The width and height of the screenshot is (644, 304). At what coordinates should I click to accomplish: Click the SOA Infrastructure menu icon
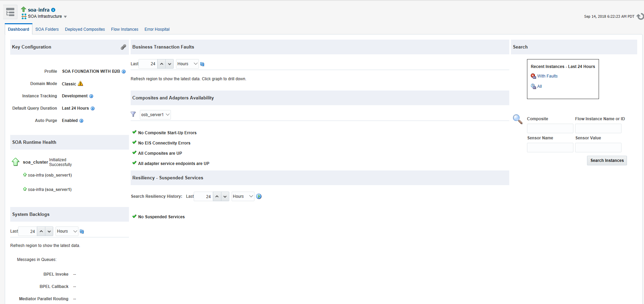point(24,16)
